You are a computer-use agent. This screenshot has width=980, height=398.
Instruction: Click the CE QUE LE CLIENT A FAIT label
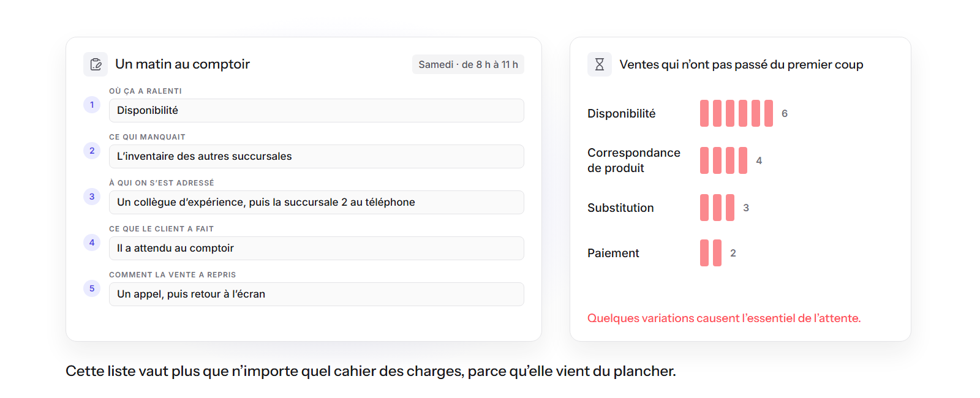click(x=161, y=229)
